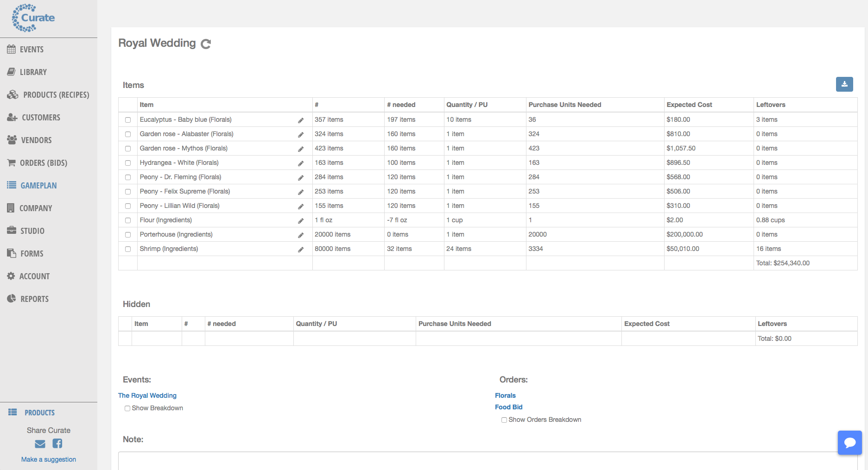Click the Curate logo
Image resolution: width=868 pixels, height=470 pixels.
33,18
